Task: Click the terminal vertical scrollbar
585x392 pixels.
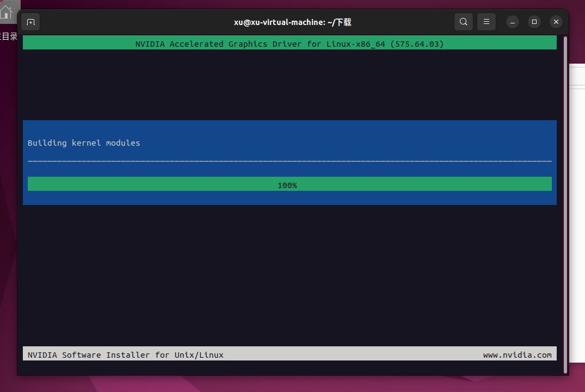Action: coord(565,204)
